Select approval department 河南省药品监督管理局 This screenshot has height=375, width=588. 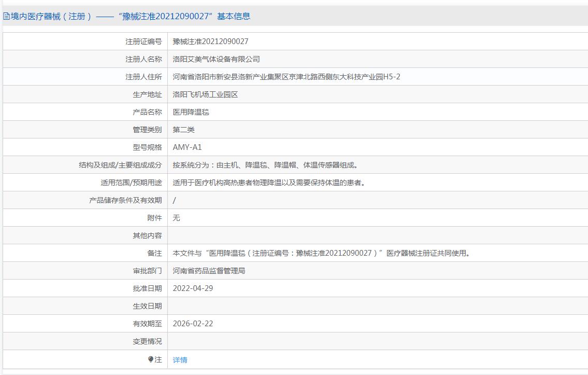(x=209, y=271)
